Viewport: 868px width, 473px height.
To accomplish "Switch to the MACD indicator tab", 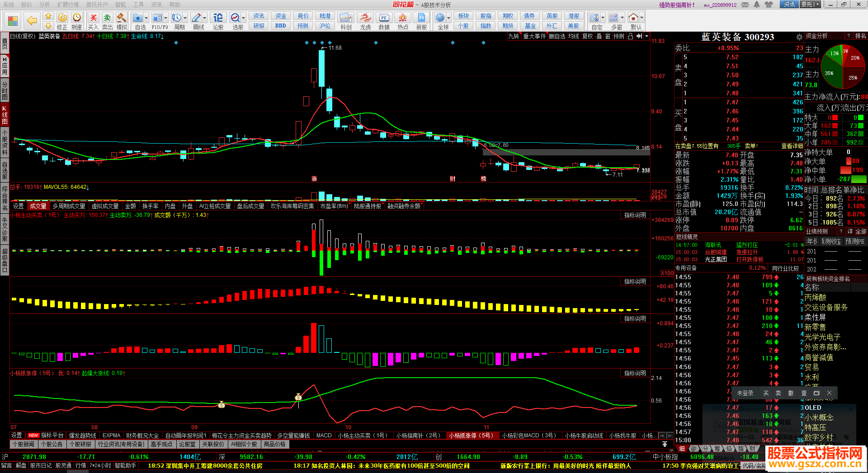I will 324,436.
